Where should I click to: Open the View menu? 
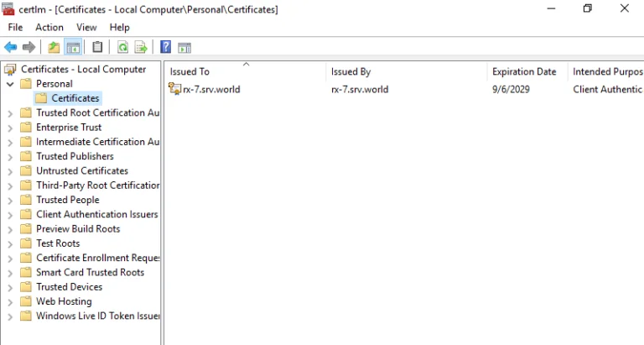86,27
